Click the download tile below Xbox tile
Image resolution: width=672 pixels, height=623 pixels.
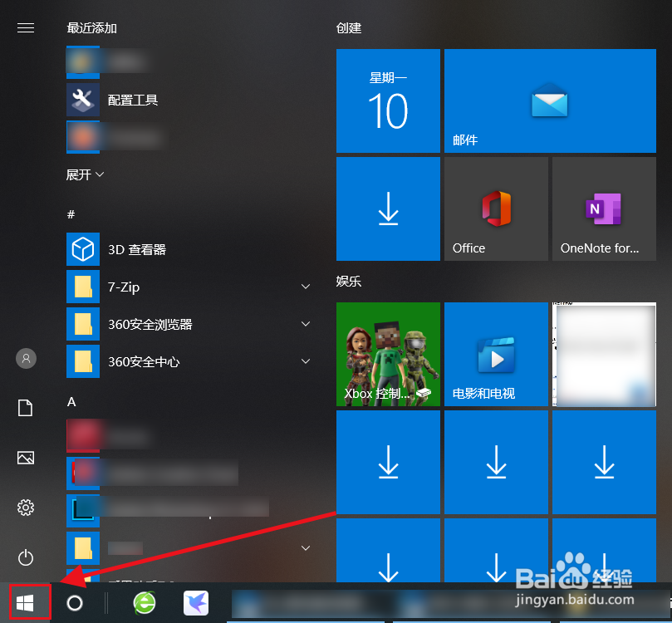pos(388,463)
